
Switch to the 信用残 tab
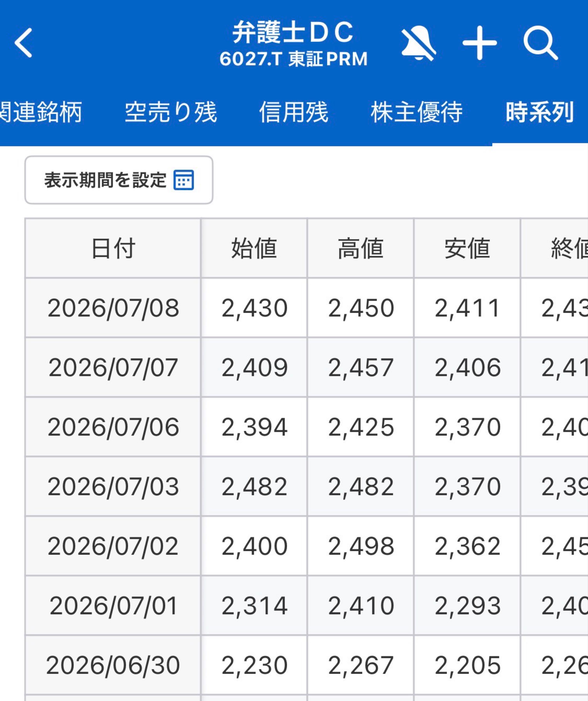(293, 112)
